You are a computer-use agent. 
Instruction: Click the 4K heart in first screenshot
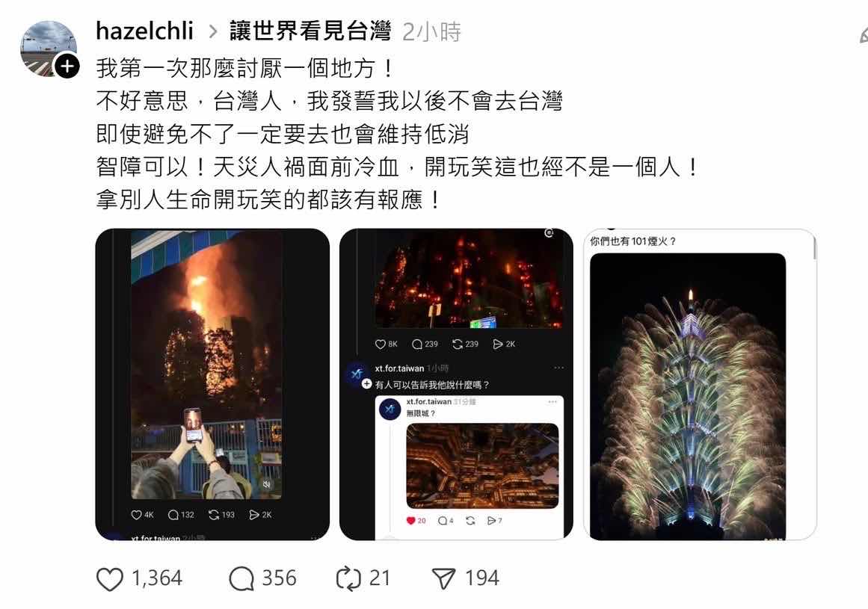[136, 515]
